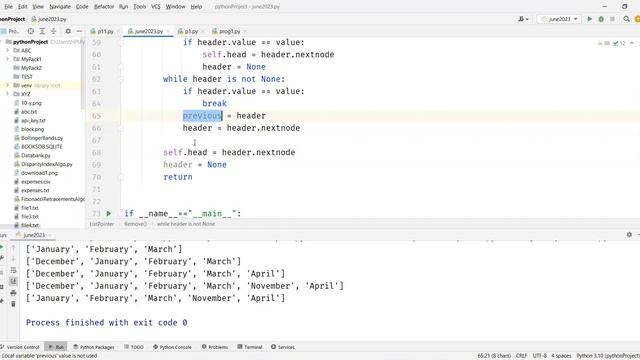Image resolution: width=640 pixels, height=360 pixels.
Task: Open the Python Console tool window
Action: 172,347
